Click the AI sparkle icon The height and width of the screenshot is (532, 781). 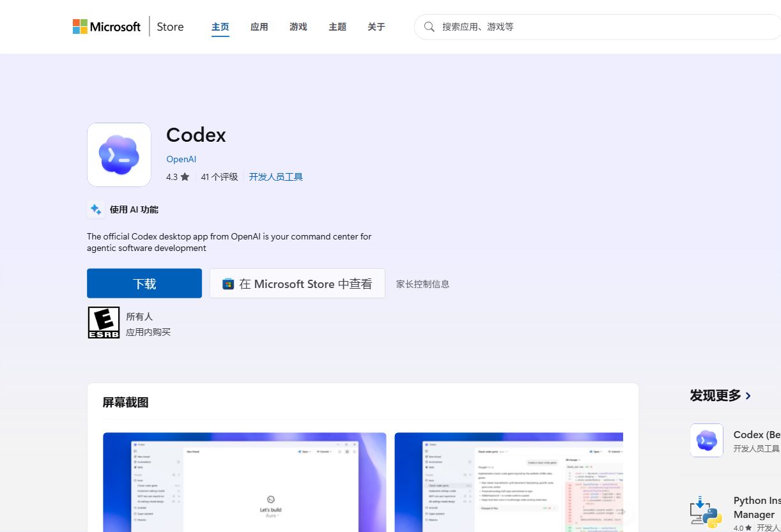click(x=96, y=209)
